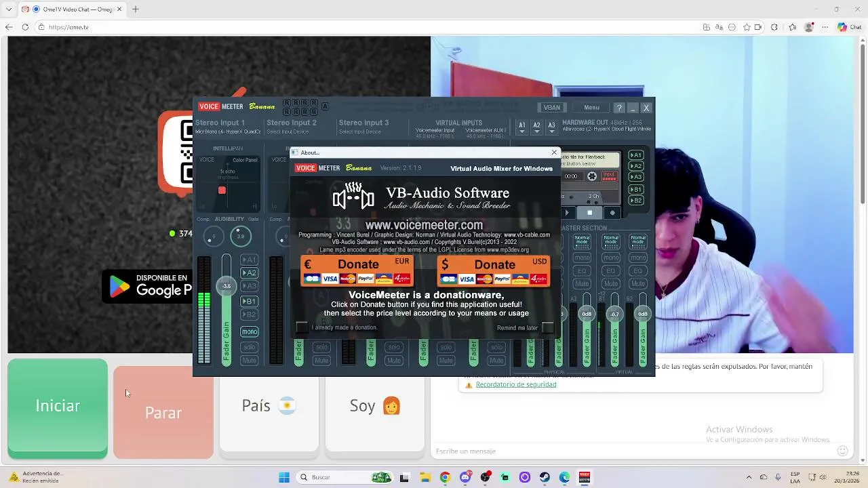Viewport: 868px width, 488px height.
Task: Open Discord from the taskbar
Action: coord(465,478)
